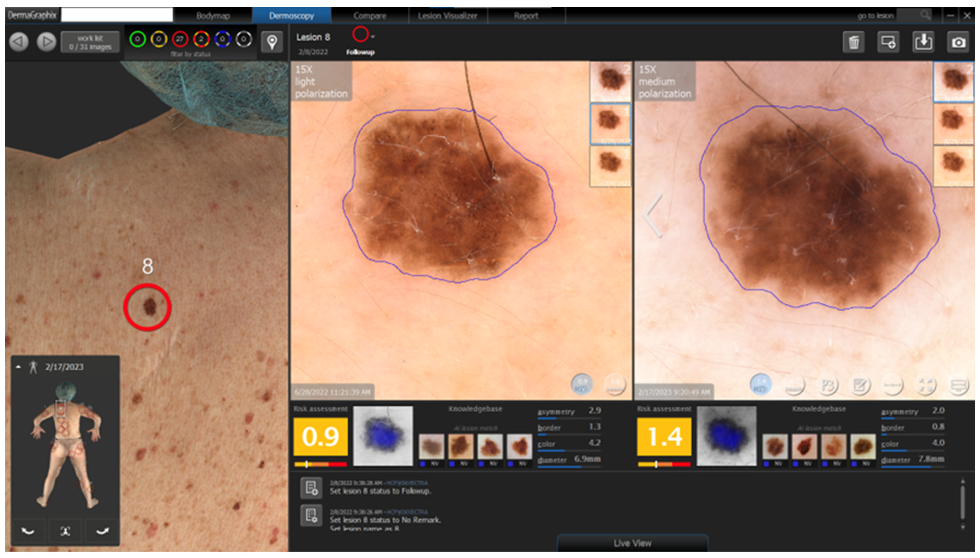Click the edit annotation pencil icon
This screenshot has width=980, height=558.
point(860,385)
